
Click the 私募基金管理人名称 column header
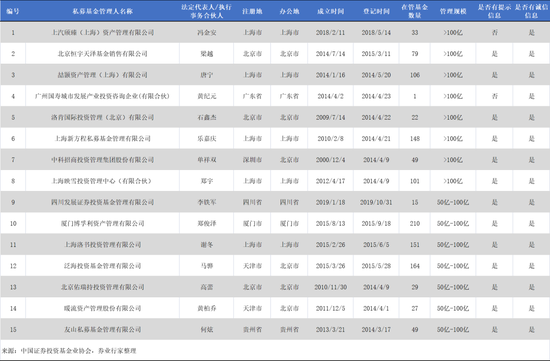tap(102, 11)
